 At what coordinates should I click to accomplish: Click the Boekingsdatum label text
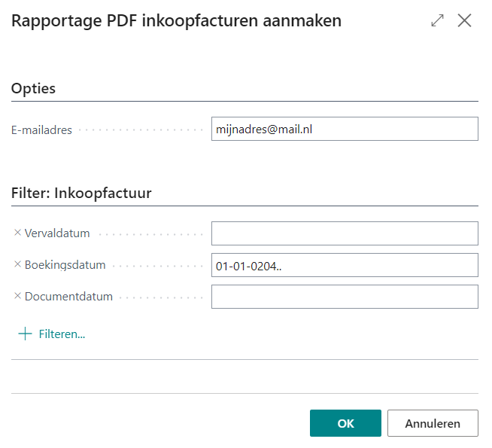click(65, 265)
